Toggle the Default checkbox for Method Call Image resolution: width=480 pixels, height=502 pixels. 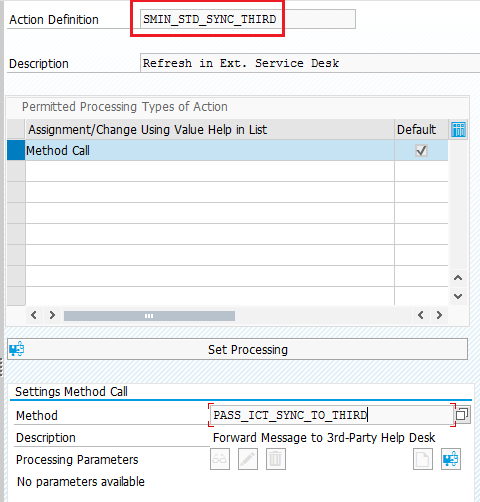click(x=421, y=151)
